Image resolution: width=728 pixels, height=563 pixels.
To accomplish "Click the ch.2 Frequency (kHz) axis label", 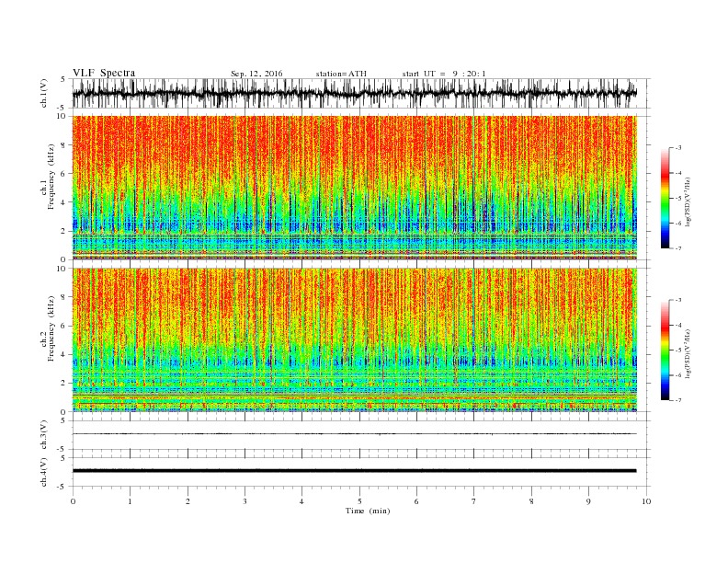I will (x=47, y=330).
